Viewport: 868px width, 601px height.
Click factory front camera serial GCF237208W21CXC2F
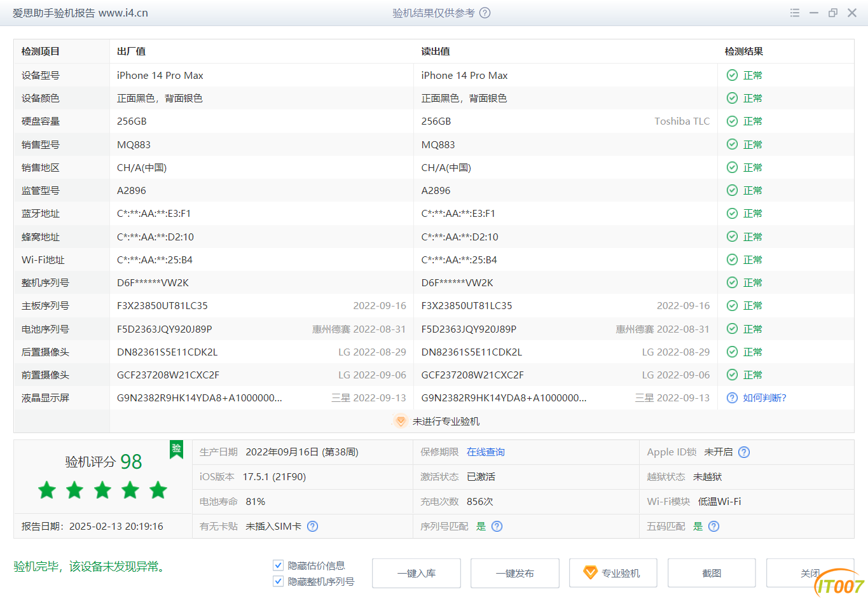pos(168,375)
